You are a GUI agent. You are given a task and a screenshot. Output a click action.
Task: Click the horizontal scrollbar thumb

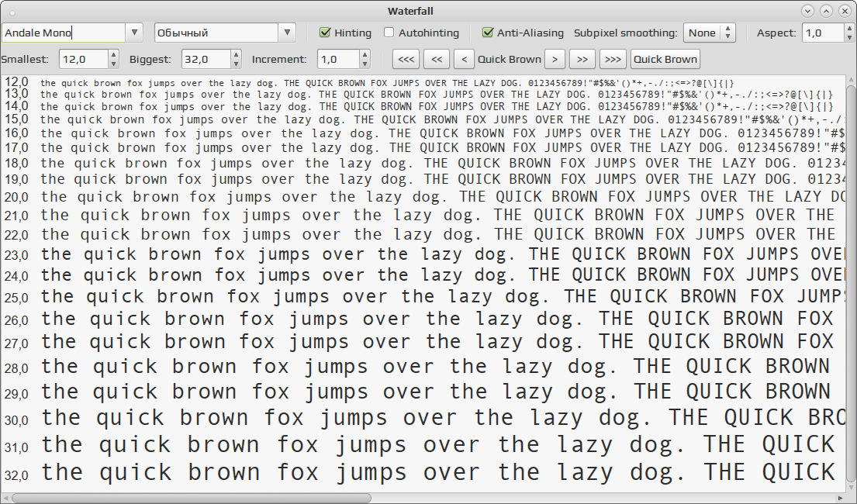point(192,499)
